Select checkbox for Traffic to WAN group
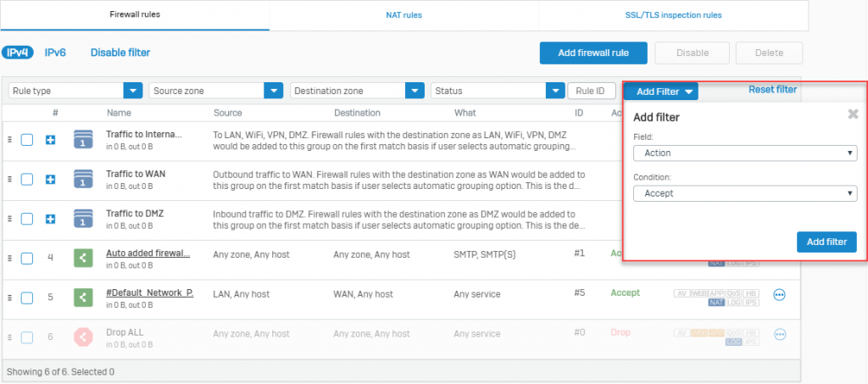This screenshot has width=868, height=384. (27, 180)
